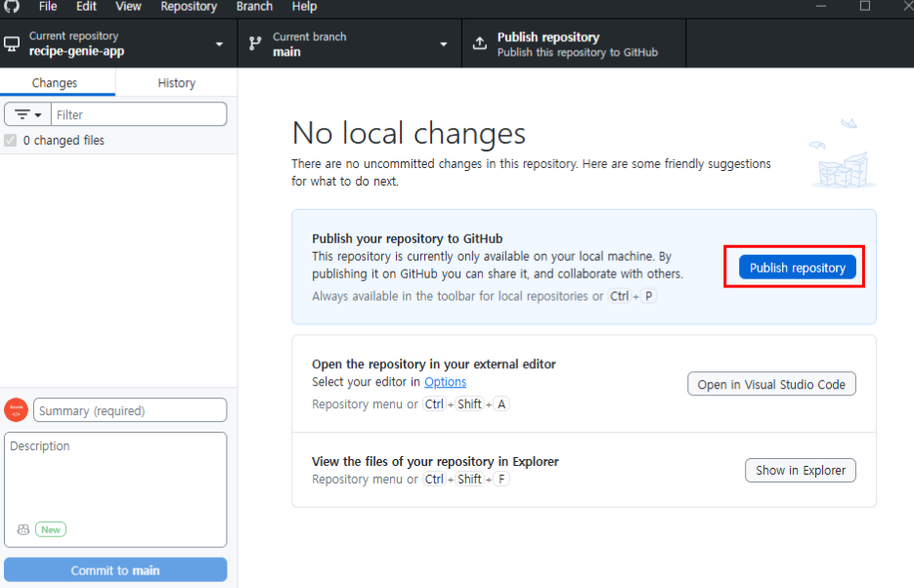The width and height of the screenshot is (914, 588).
Task: Click the user avatar beside the Summary field
Action: [x=16, y=410]
